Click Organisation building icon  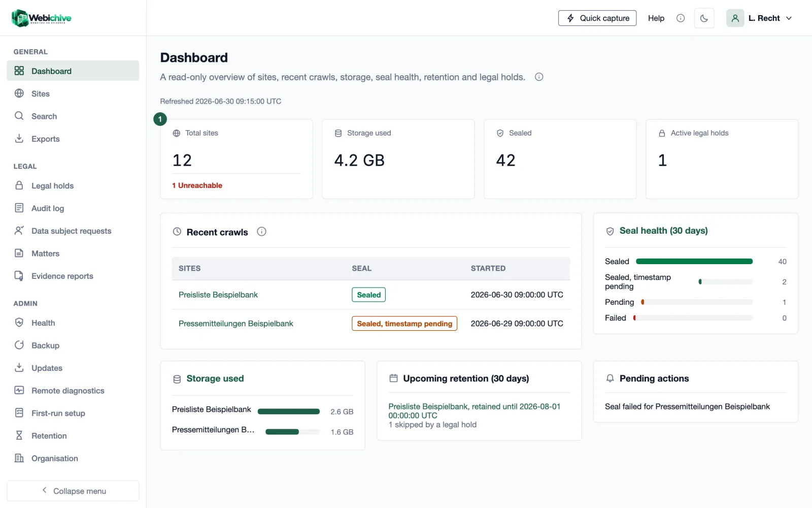pyautogui.click(x=19, y=458)
